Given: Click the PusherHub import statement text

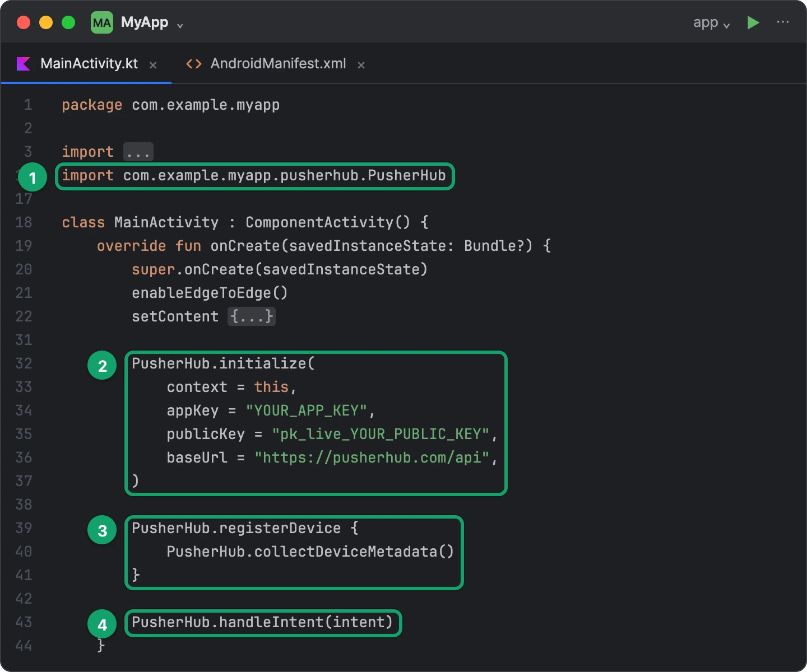Looking at the screenshot, I should click(x=254, y=176).
